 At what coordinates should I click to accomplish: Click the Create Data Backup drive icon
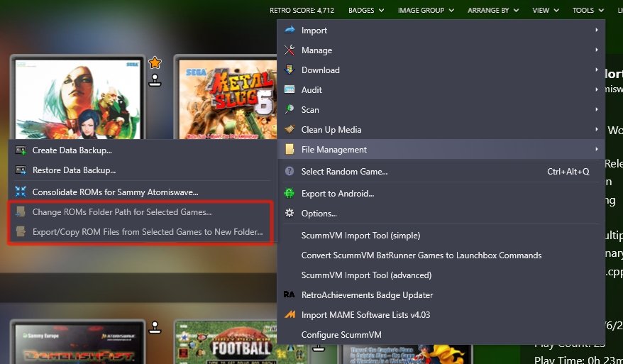coord(21,150)
